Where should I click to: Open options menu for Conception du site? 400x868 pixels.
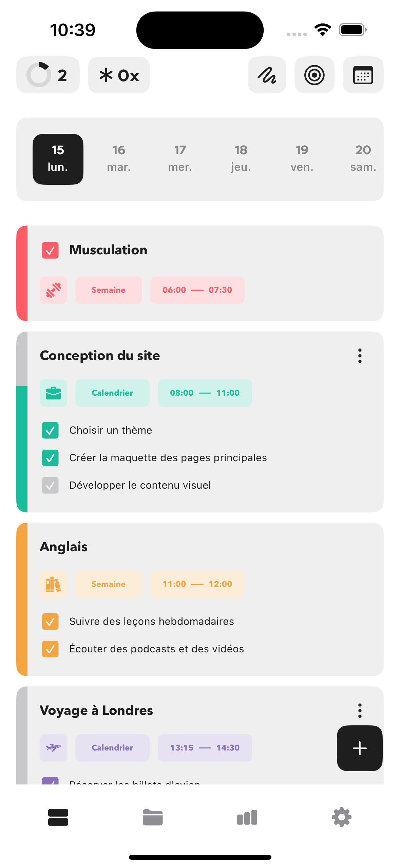(x=360, y=356)
